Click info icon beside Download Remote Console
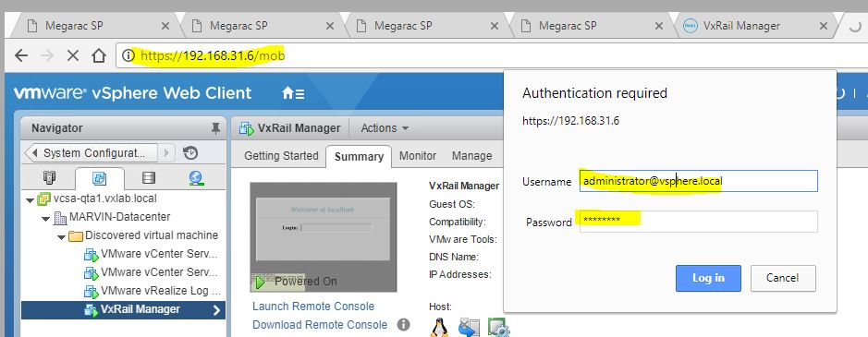Image resolution: width=868 pixels, height=337 pixels. (404, 324)
